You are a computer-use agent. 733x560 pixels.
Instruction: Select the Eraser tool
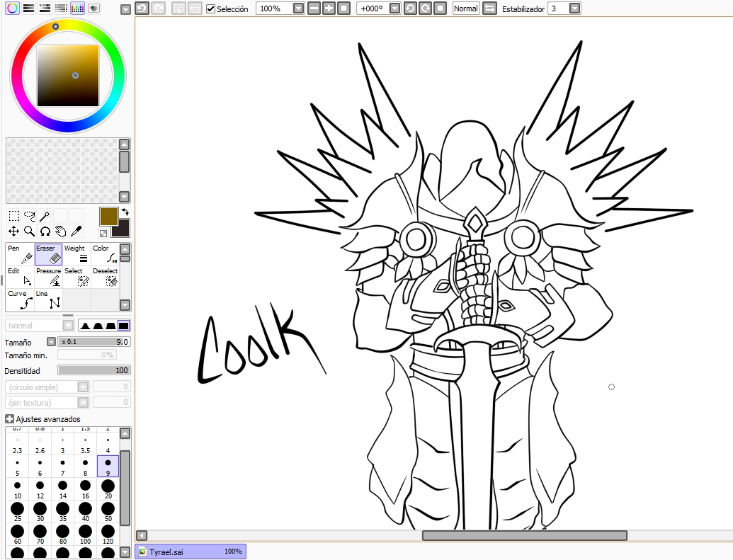[48, 254]
